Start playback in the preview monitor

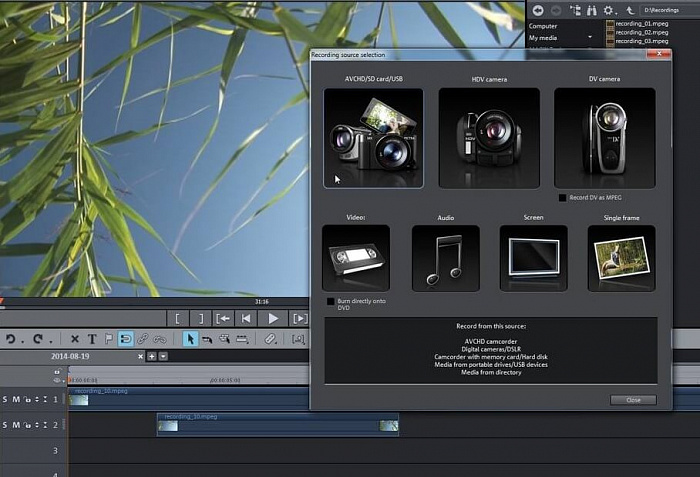[x=273, y=319]
